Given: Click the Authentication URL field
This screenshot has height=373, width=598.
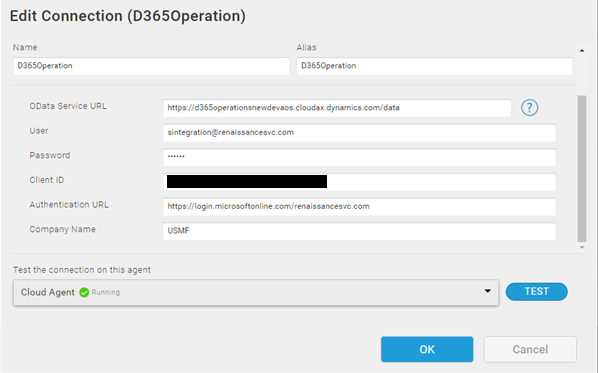Looking at the screenshot, I should click(x=359, y=207).
